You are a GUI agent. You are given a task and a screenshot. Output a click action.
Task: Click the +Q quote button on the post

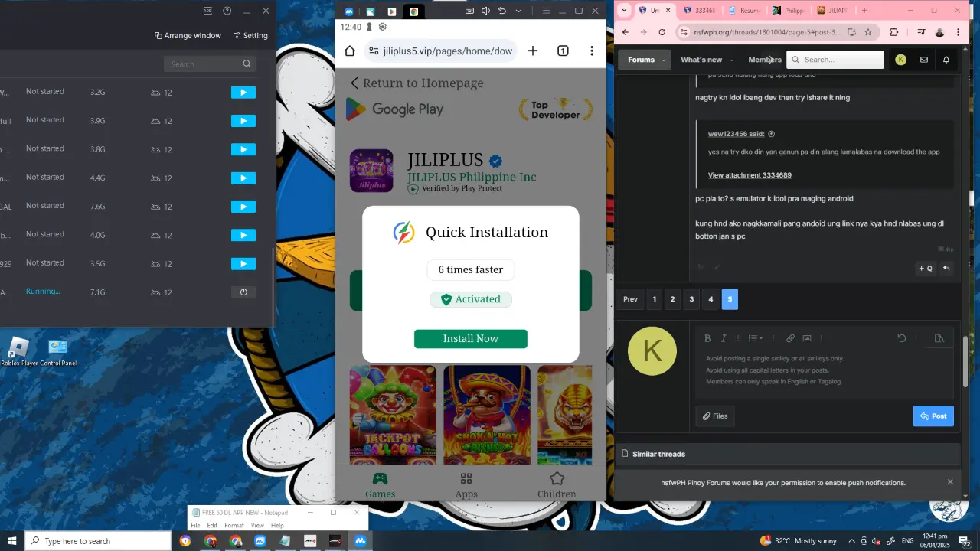tap(926, 268)
